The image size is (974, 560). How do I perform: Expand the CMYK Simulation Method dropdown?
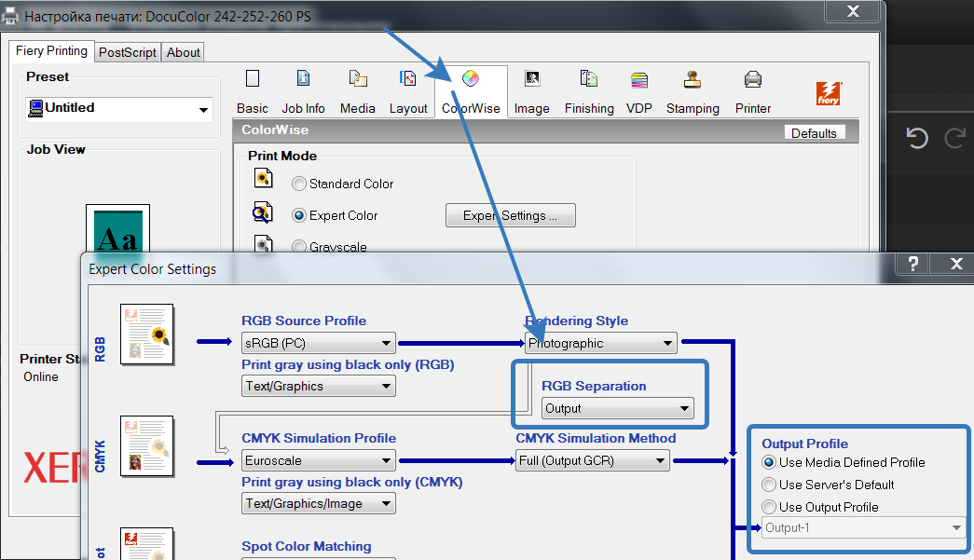(593, 460)
